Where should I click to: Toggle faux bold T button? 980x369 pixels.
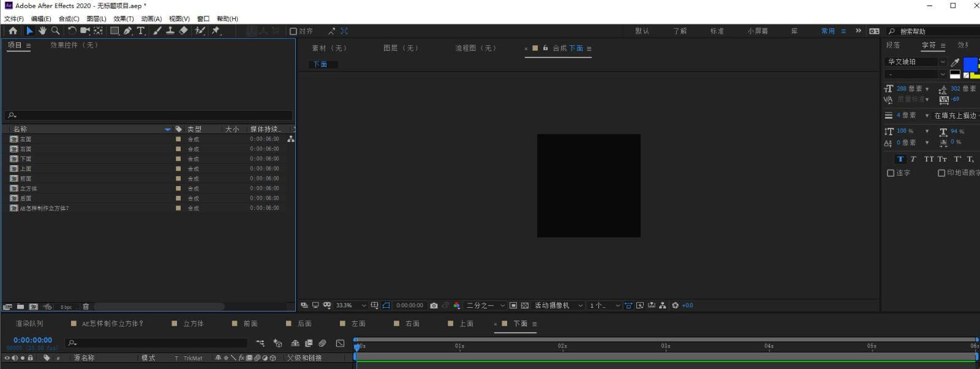[x=900, y=159]
